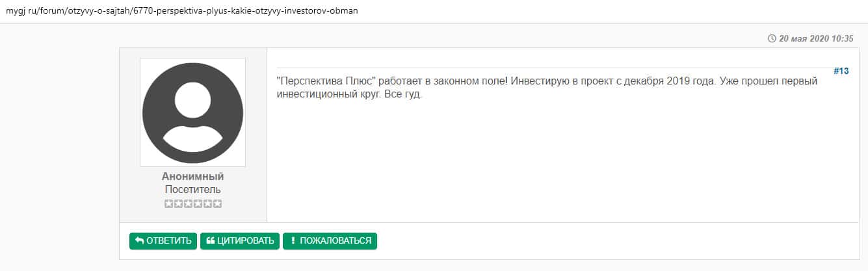This screenshot has height=271, width=868.
Task: Click the fourth rating star under Посетитель
Action: (198, 204)
